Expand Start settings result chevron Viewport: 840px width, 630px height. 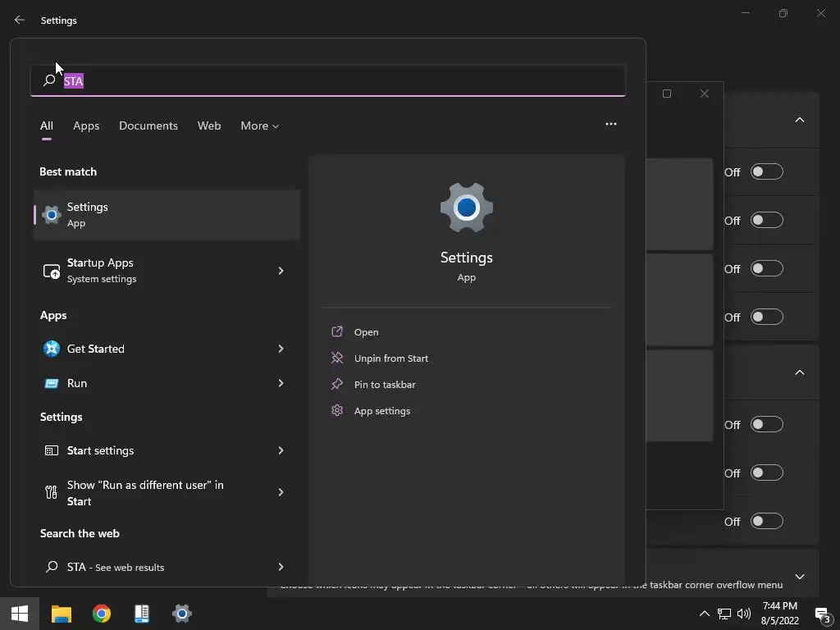point(281,450)
